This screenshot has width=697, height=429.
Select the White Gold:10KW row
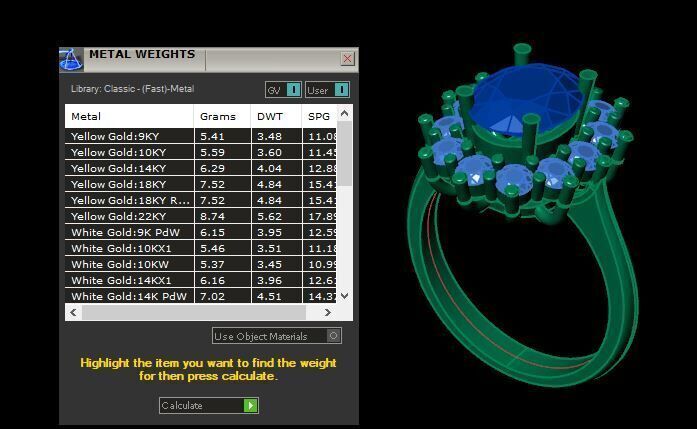tap(200, 264)
